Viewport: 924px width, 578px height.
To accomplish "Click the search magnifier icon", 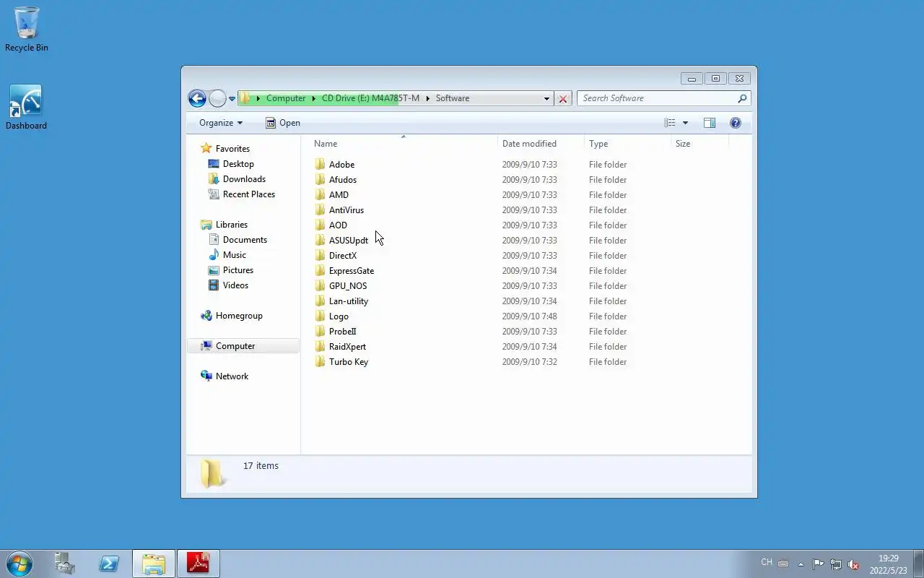I will tap(742, 98).
